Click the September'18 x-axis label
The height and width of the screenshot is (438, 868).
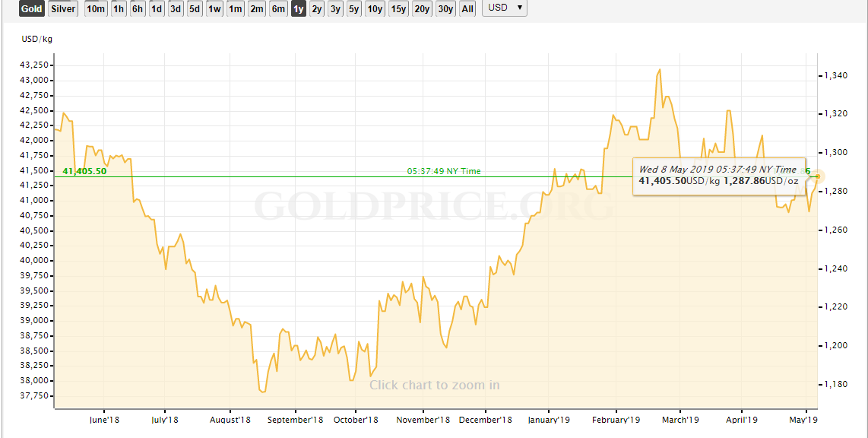(295, 421)
